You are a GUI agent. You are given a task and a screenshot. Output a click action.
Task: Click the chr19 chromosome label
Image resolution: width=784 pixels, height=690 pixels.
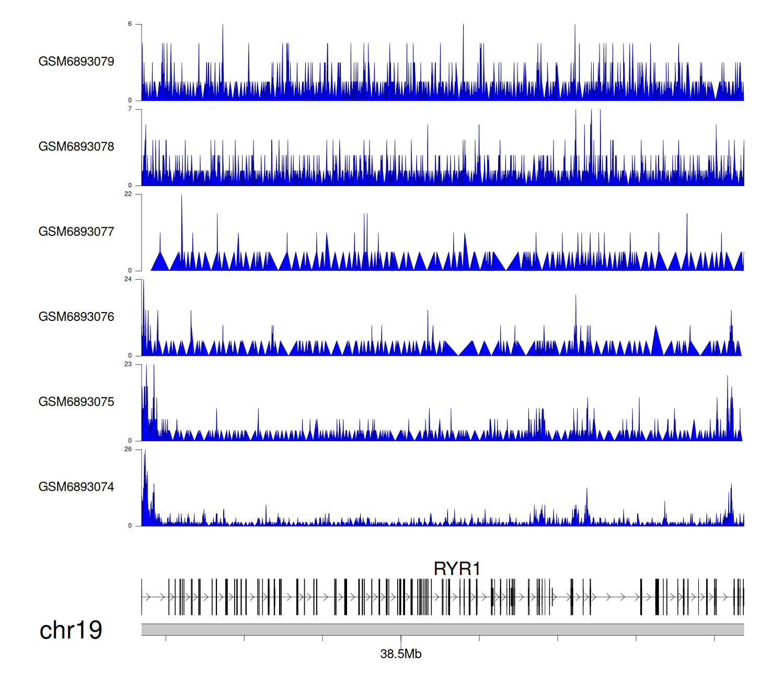[71, 630]
